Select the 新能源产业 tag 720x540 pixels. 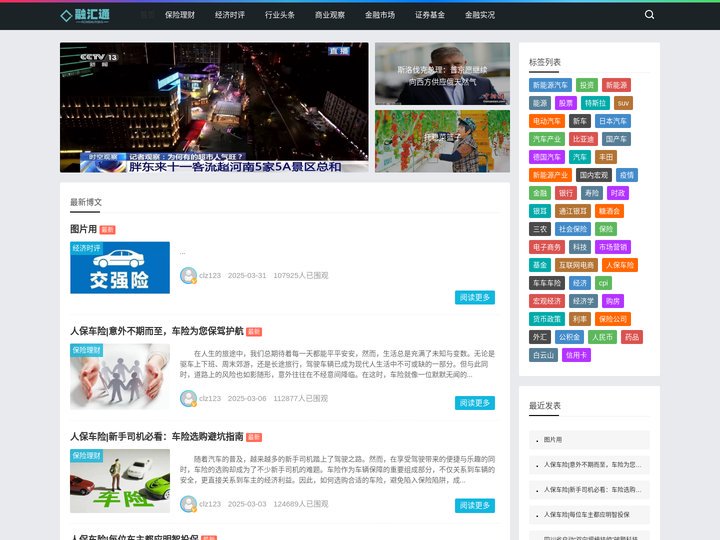[550, 175]
